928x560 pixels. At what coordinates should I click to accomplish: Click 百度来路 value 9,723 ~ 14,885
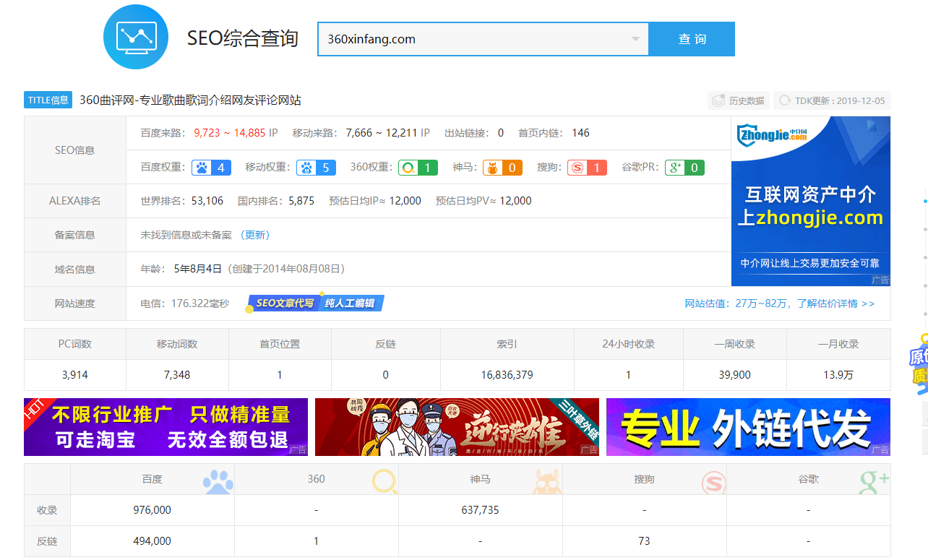point(230,133)
